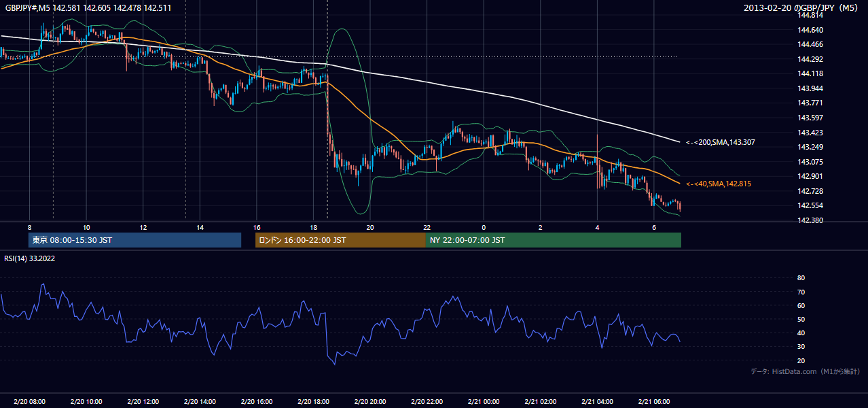Click hour label 10 under price chart
This screenshot has width=868, height=408.
[x=86, y=227]
